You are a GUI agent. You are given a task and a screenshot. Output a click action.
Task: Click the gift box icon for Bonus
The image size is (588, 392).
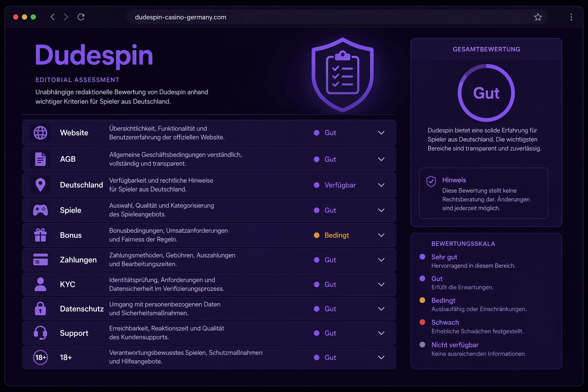coord(40,235)
